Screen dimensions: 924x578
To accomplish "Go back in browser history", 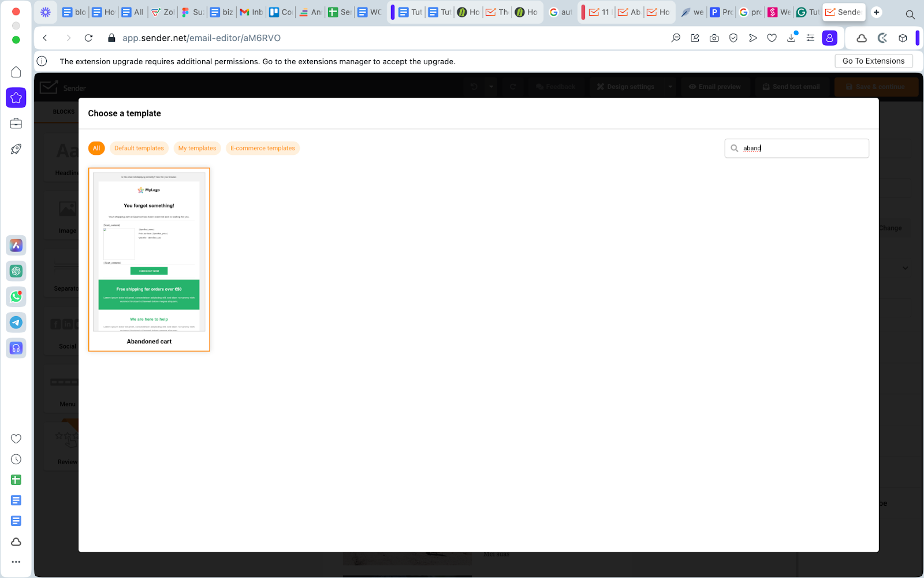I will click(x=45, y=38).
